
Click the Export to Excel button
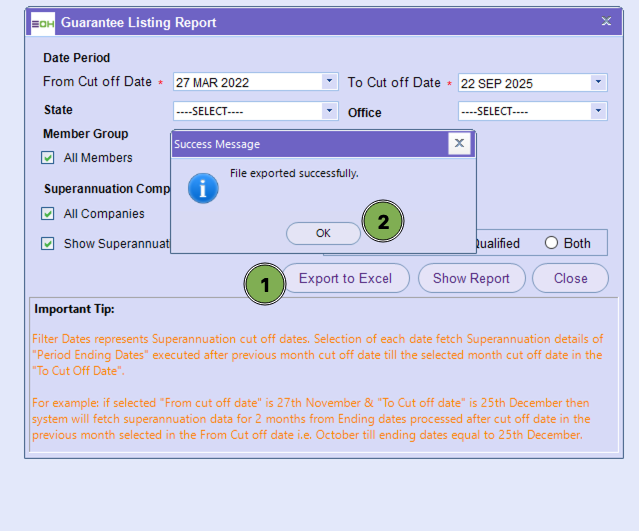pyautogui.click(x=345, y=278)
